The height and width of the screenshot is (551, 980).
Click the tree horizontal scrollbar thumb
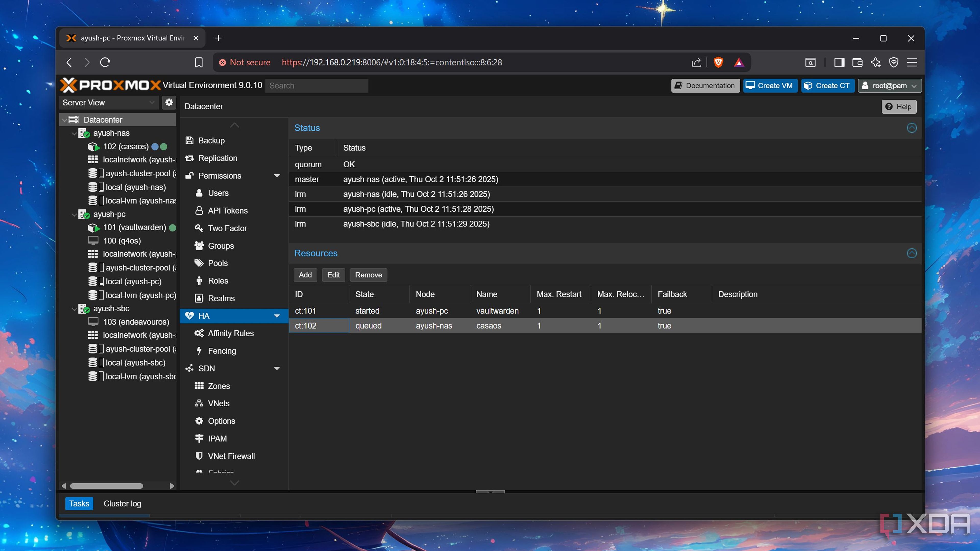pos(106,486)
